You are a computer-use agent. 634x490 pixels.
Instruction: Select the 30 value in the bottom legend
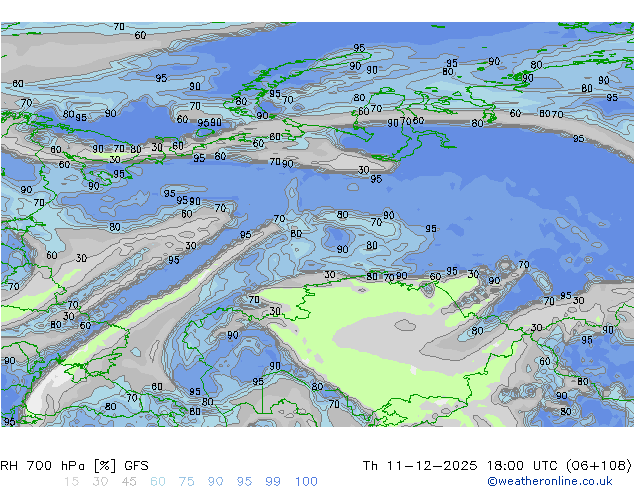tap(100, 482)
